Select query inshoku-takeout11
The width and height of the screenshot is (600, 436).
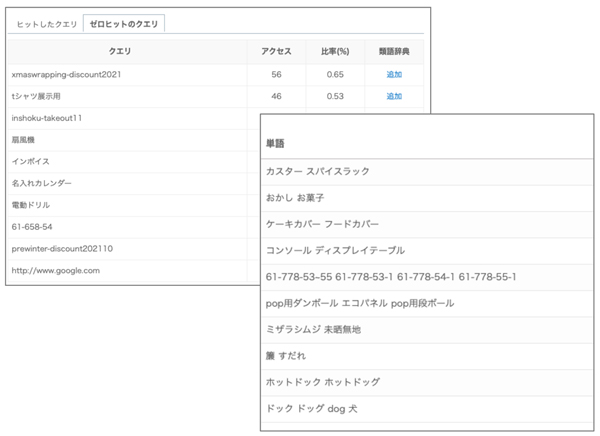coord(47,118)
